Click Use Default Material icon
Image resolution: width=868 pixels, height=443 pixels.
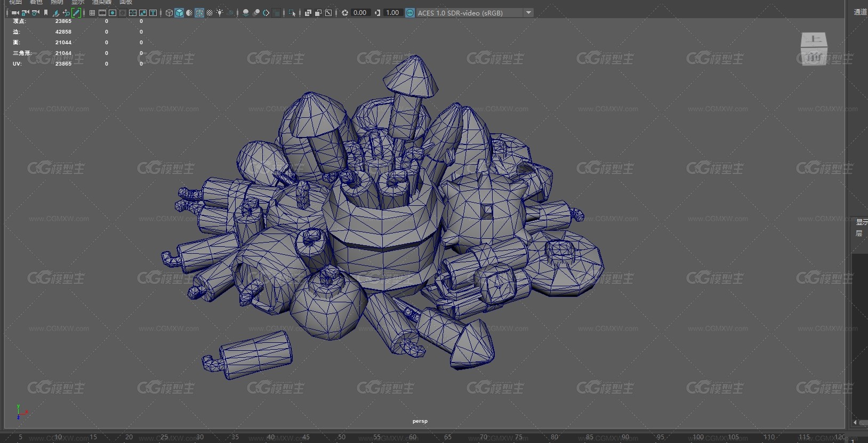click(x=189, y=13)
